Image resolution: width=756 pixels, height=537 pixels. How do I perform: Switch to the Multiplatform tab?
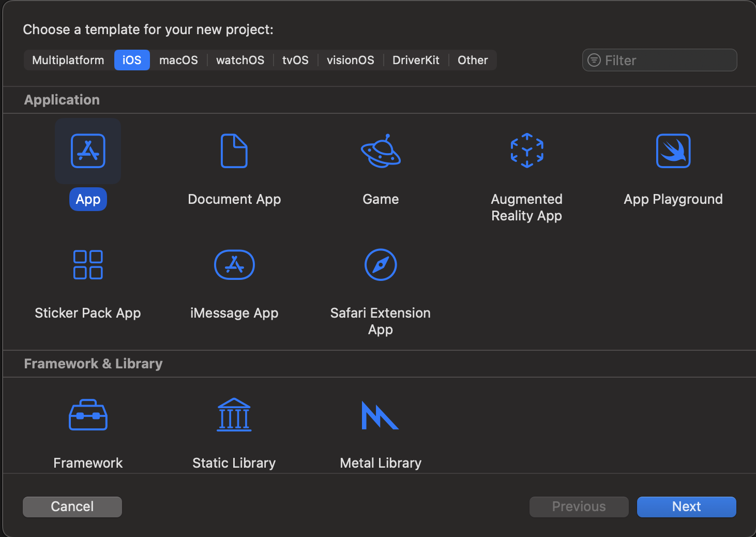coord(68,60)
